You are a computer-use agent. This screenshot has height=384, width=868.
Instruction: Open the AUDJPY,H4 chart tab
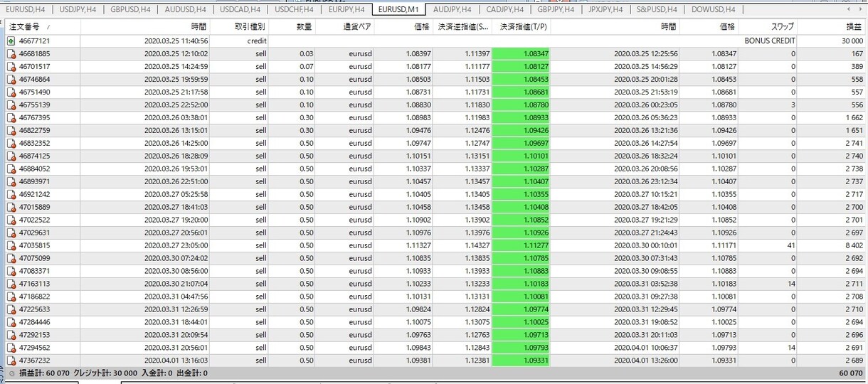(x=452, y=10)
